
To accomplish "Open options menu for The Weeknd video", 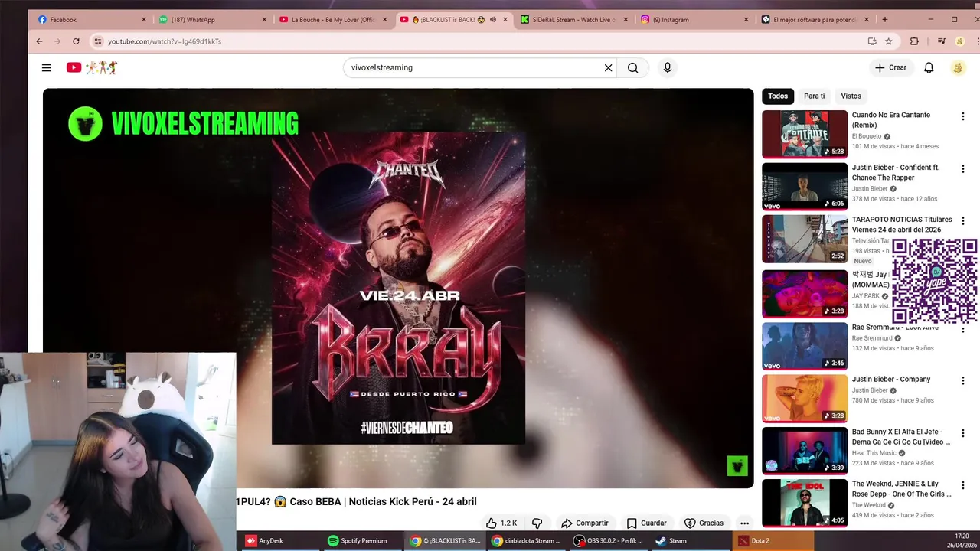I will [962, 485].
